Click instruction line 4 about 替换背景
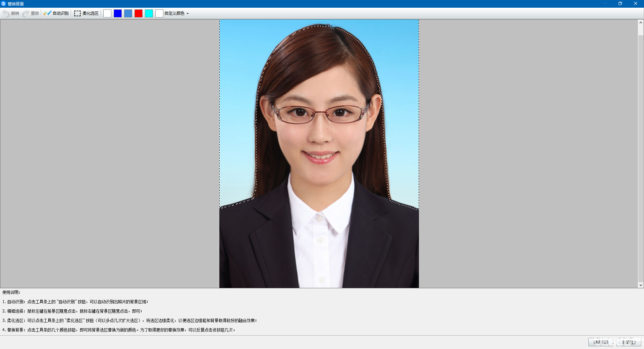Screen dimensions: 644x349 click(119, 330)
